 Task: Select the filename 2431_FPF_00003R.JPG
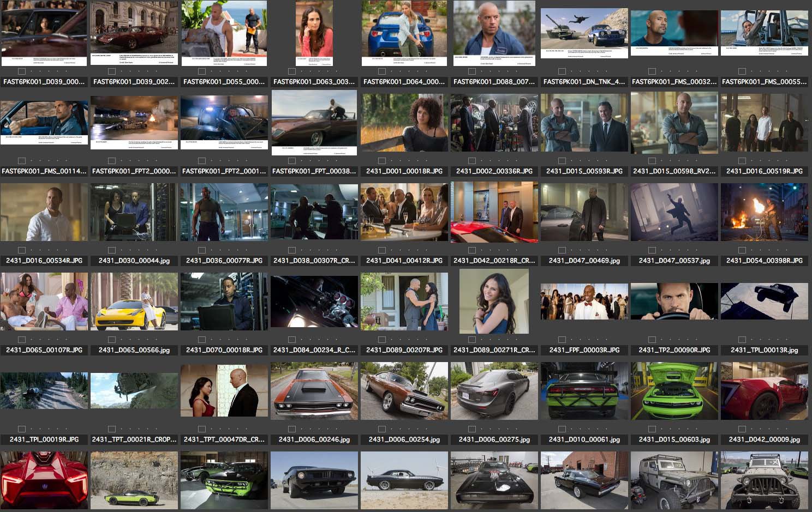(x=584, y=350)
